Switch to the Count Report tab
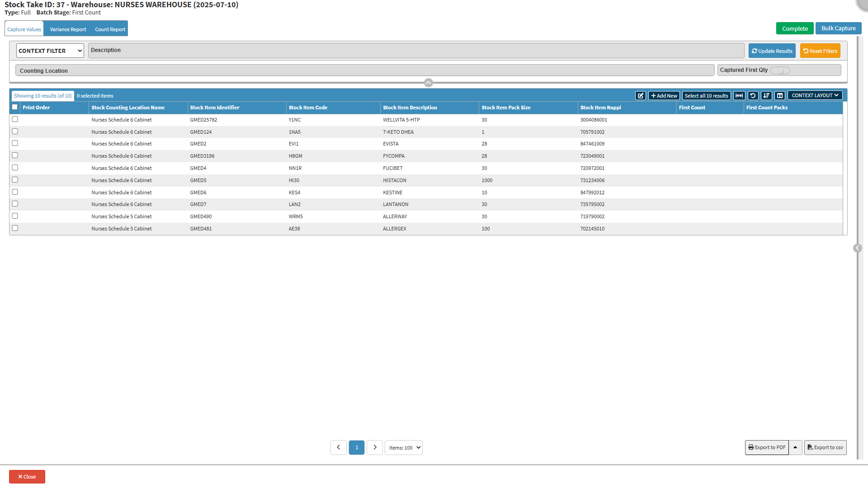Viewport: 868px width, 488px height. [x=110, y=29]
